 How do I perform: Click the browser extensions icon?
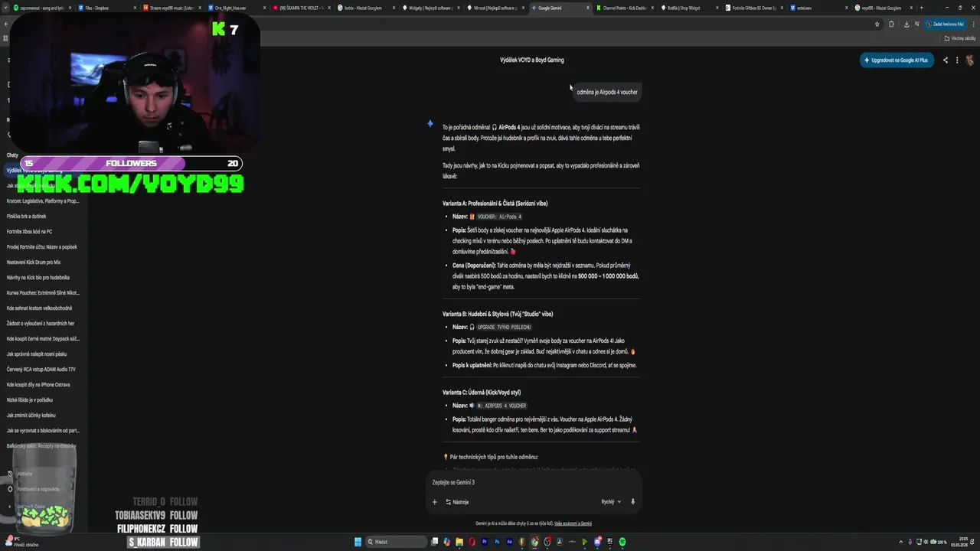[892, 24]
